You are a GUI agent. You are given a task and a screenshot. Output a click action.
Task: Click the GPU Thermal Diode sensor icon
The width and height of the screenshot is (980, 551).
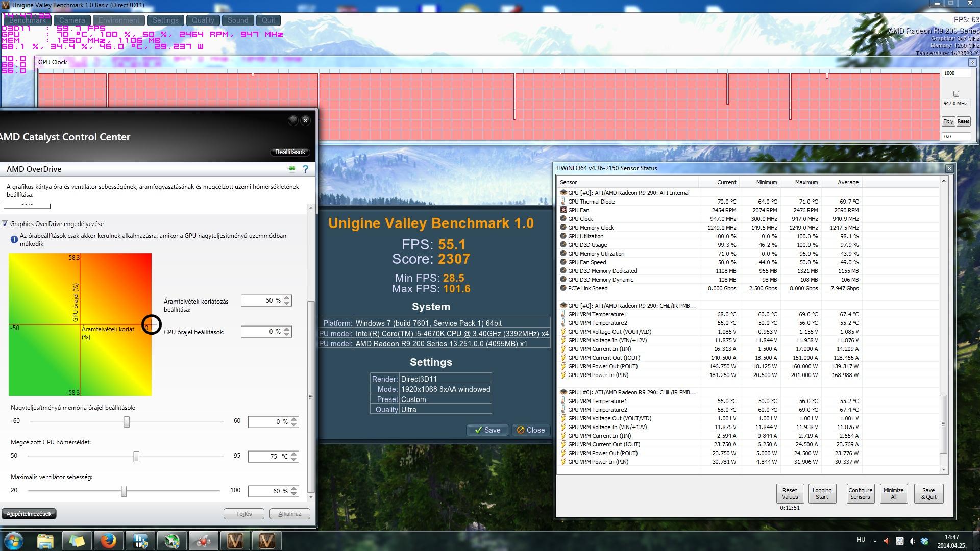[563, 202]
